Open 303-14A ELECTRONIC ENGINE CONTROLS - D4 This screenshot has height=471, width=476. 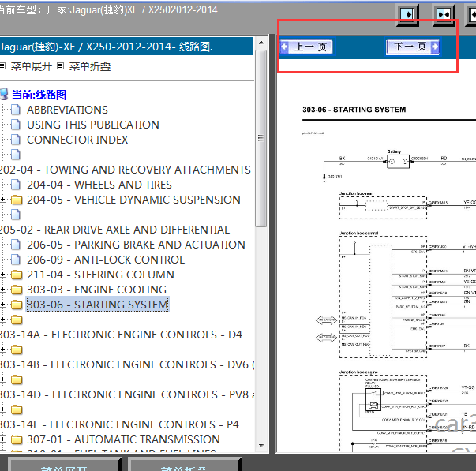121,335
